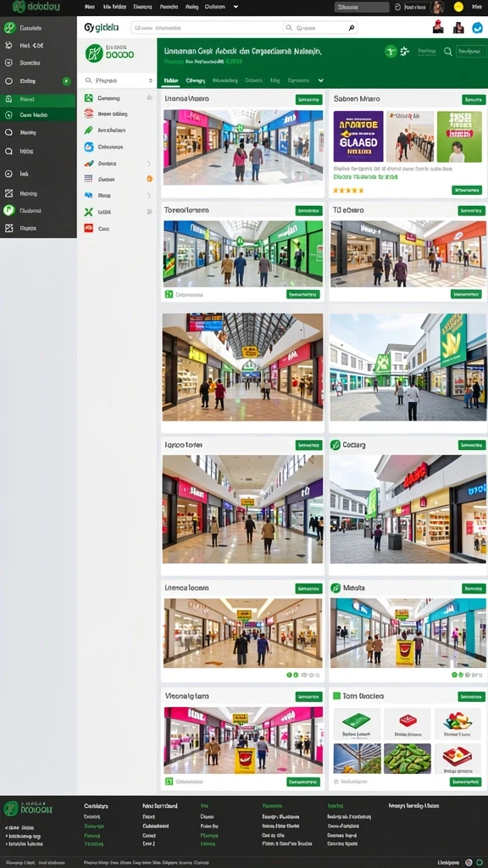
Task: Click the green button beside the star rating
Action: 467,191
